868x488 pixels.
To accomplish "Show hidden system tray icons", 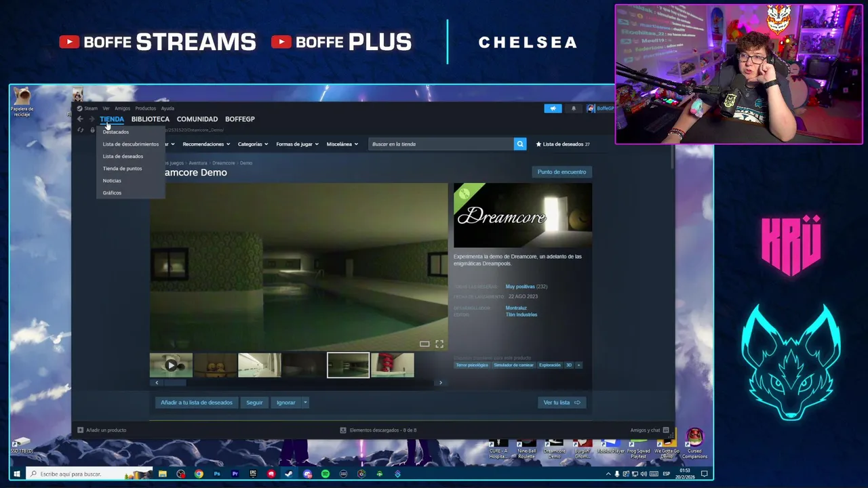I will (x=608, y=474).
